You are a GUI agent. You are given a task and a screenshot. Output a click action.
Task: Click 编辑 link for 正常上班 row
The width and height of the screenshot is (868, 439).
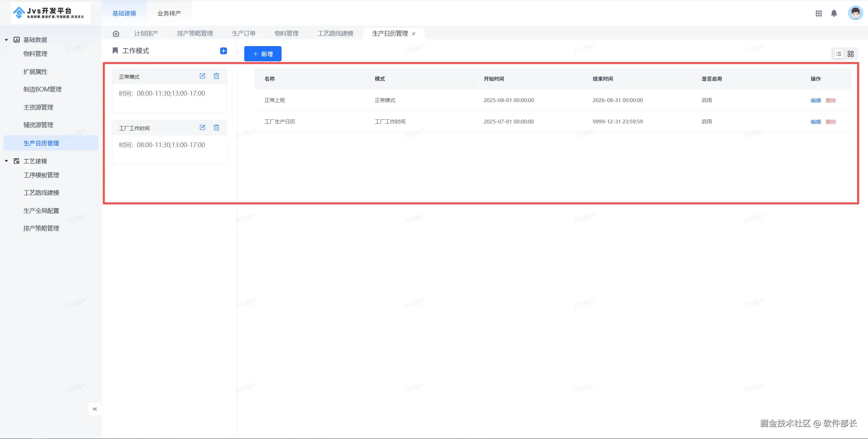click(x=815, y=100)
